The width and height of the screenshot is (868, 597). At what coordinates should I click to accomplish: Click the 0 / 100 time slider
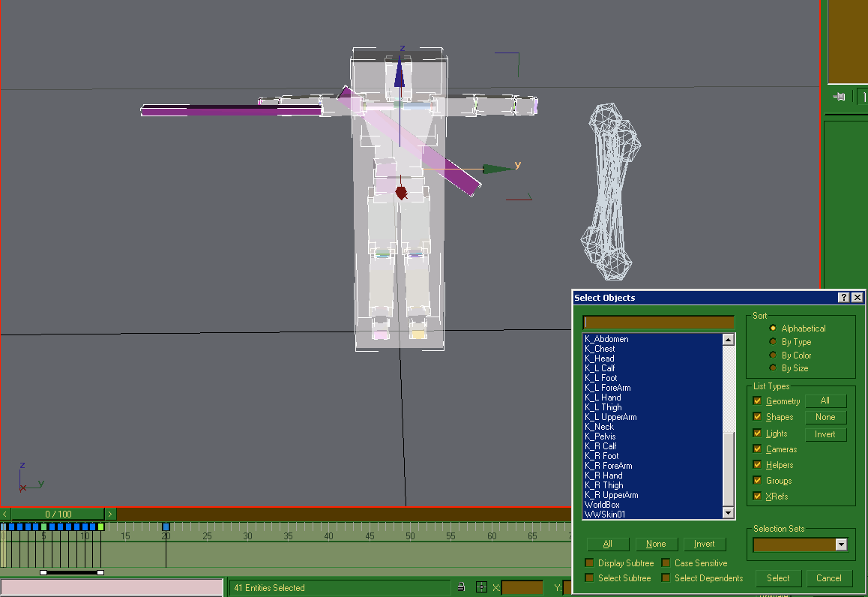pyautogui.click(x=58, y=514)
